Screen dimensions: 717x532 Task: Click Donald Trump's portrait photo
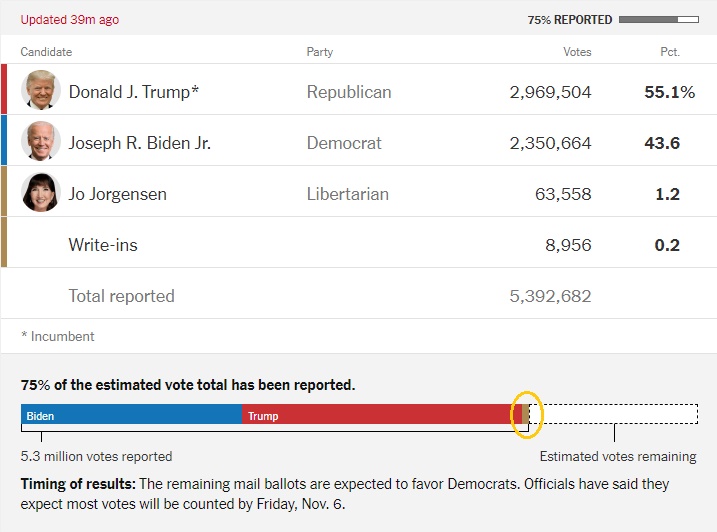41,91
